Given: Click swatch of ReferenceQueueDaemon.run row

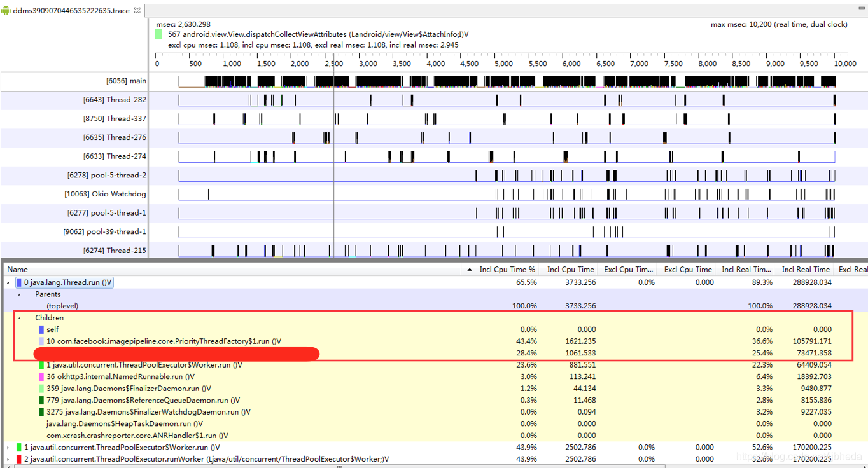Looking at the screenshot, I should click(41, 400).
